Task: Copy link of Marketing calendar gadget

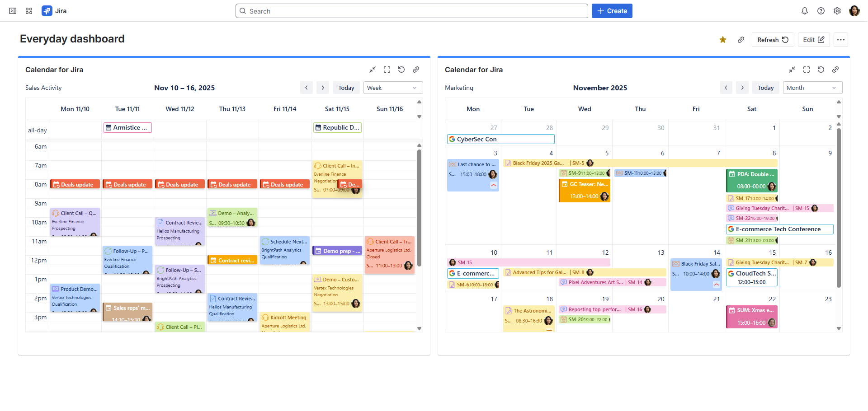Action: click(835, 70)
